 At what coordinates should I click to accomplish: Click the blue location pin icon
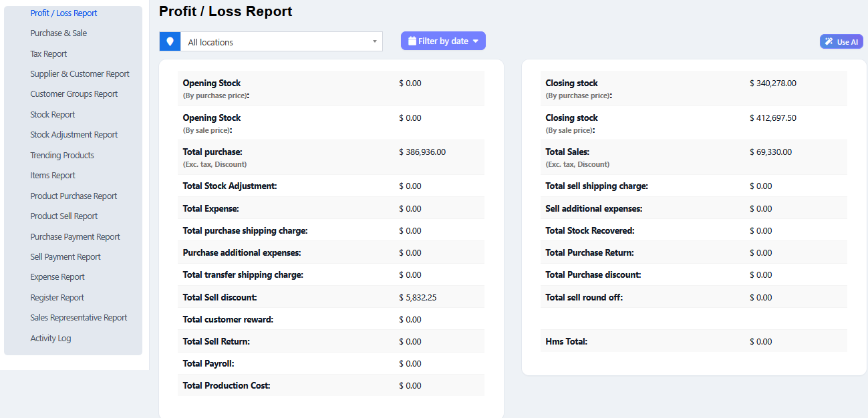(x=170, y=41)
